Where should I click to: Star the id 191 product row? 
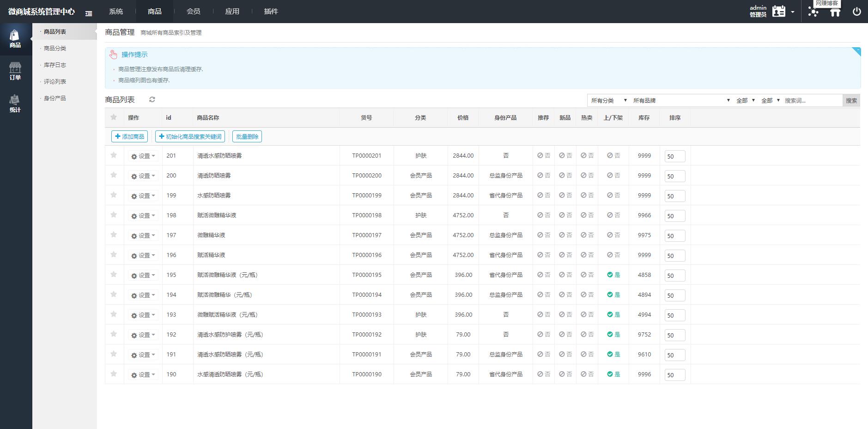pos(114,354)
